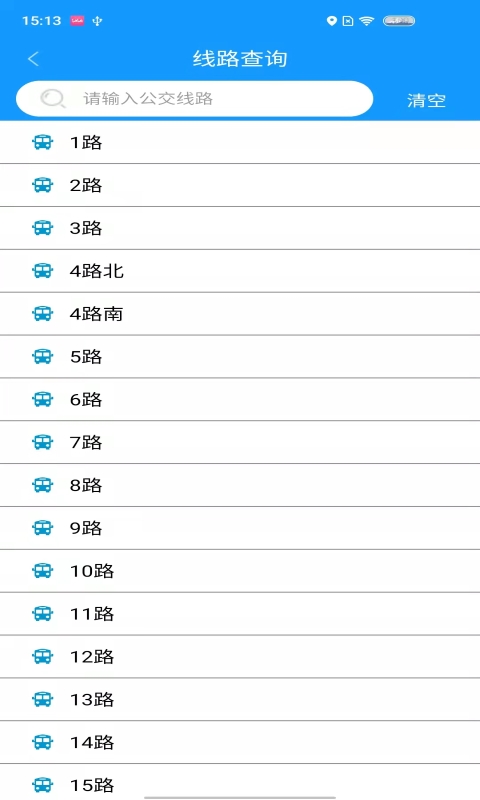Tap the bus icon beside 7路
This screenshot has width=480, height=800.
[x=42, y=442]
